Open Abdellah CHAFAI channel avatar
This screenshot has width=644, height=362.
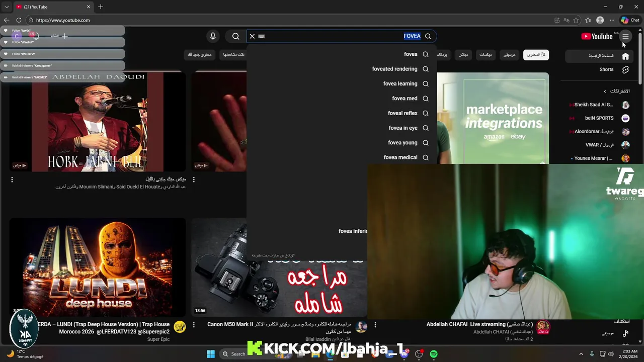point(543,327)
